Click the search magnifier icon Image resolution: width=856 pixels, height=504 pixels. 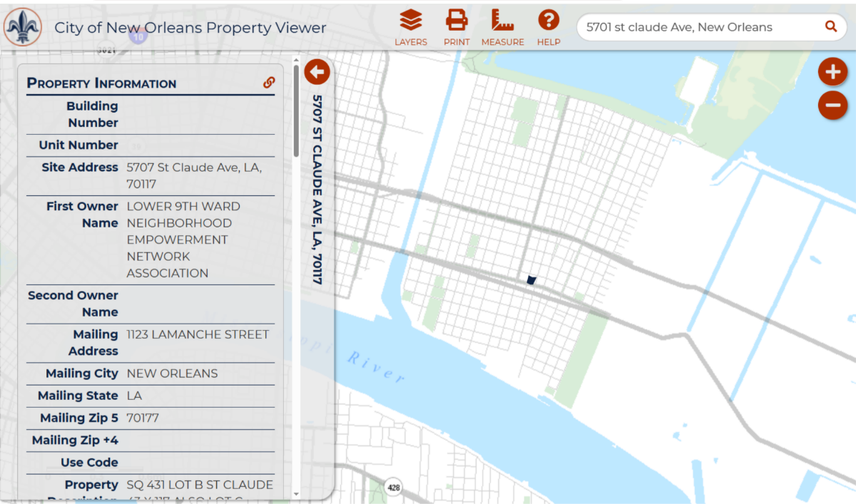click(x=831, y=26)
